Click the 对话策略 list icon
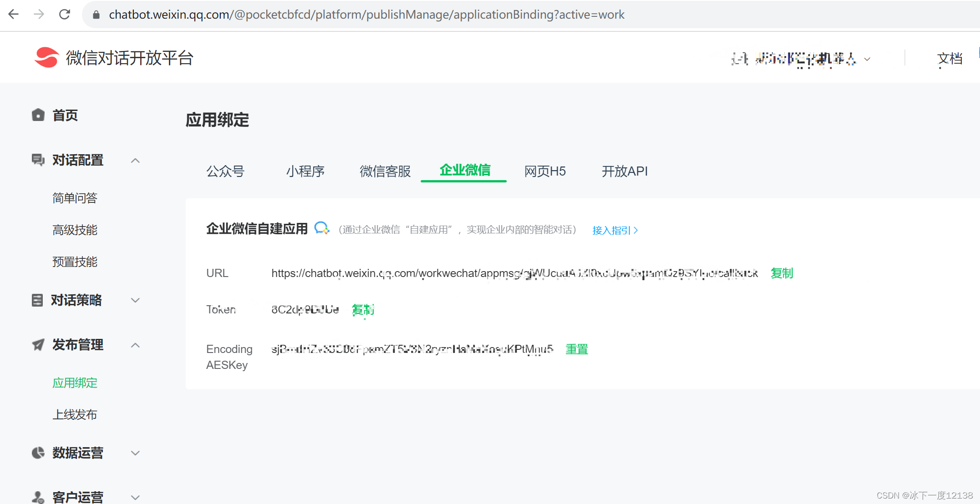The height and width of the screenshot is (504, 980). pyautogui.click(x=37, y=300)
